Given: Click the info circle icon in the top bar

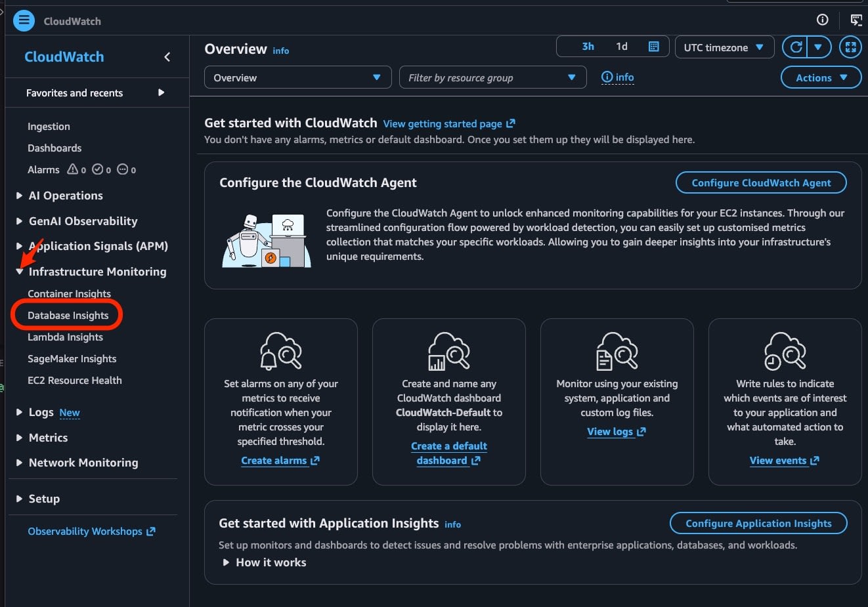Looking at the screenshot, I should tap(822, 20).
